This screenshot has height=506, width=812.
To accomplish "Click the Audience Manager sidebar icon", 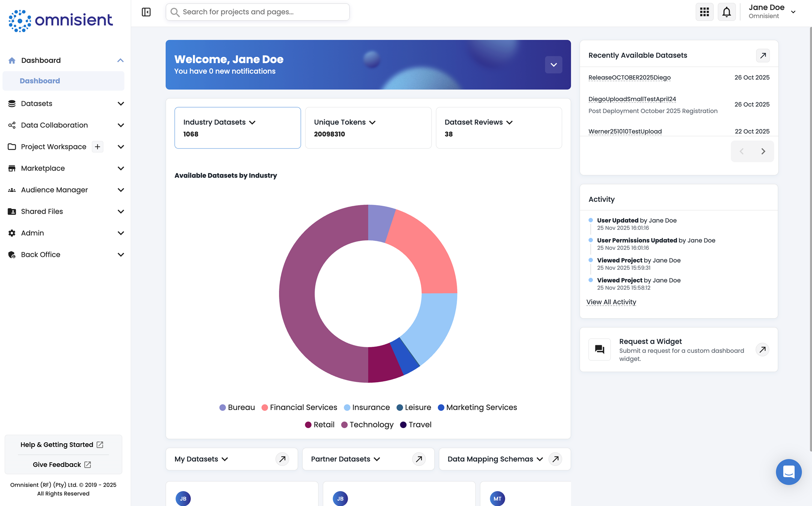I will pos(12,190).
